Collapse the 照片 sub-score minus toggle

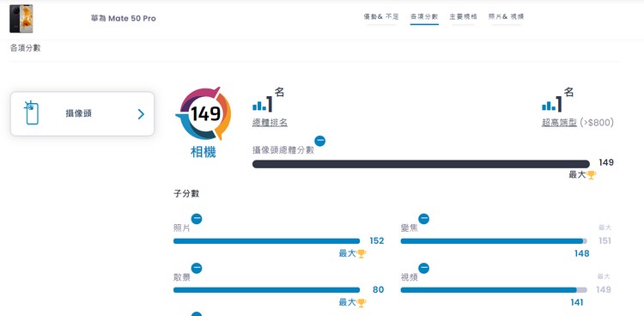[197, 219]
